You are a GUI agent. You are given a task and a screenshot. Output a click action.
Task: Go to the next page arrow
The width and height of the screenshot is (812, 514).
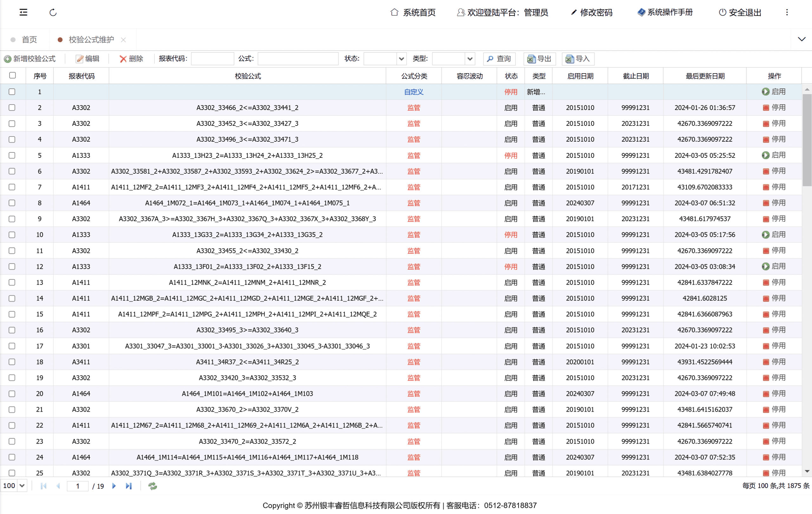click(x=114, y=486)
